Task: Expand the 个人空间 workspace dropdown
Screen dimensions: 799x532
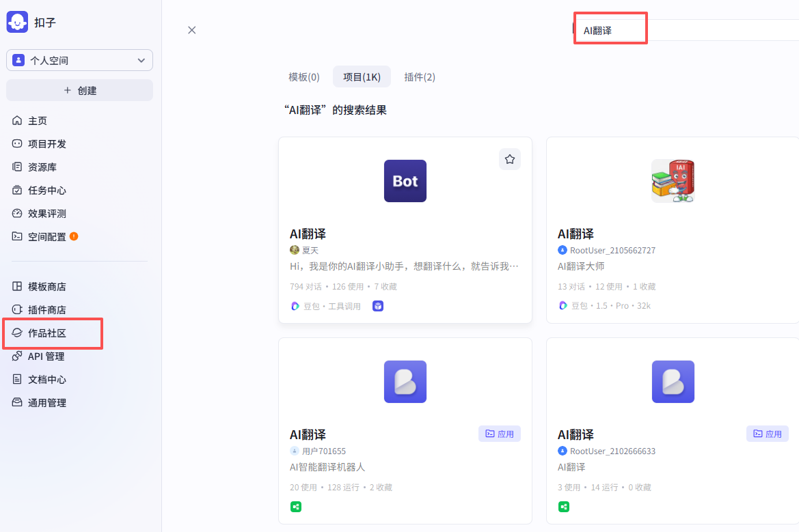Action: (79, 60)
